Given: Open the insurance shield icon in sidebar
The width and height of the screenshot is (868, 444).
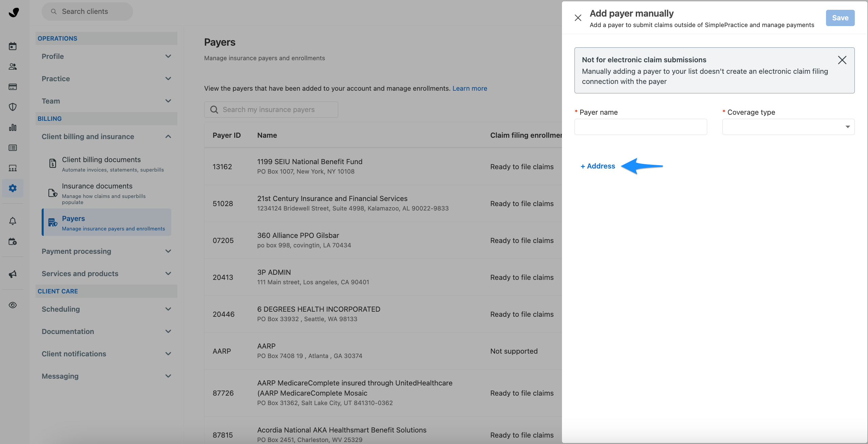Looking at the screenshot, I should point(13,107).
